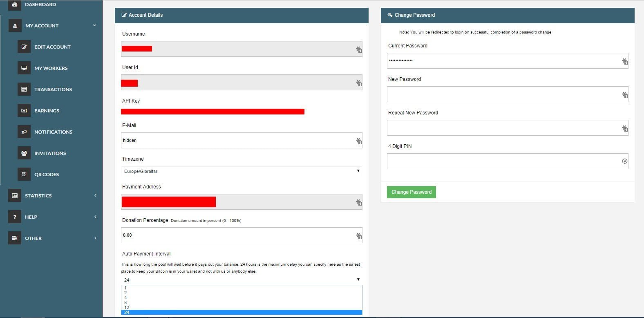Open Earnings page

tap(47, 111)
